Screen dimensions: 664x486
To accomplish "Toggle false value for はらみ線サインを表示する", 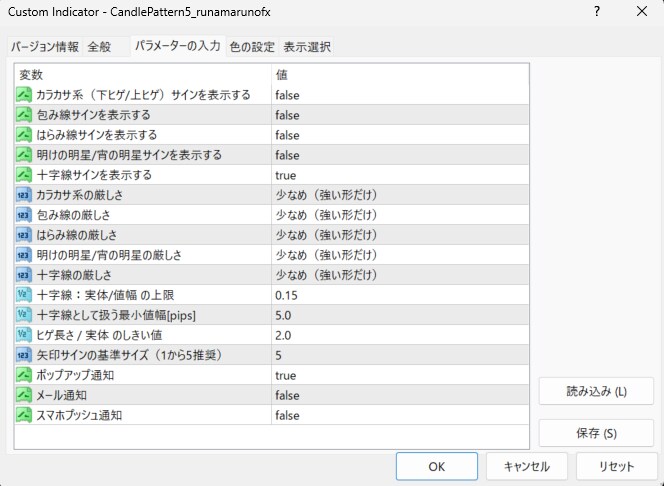I will (400, 135).
